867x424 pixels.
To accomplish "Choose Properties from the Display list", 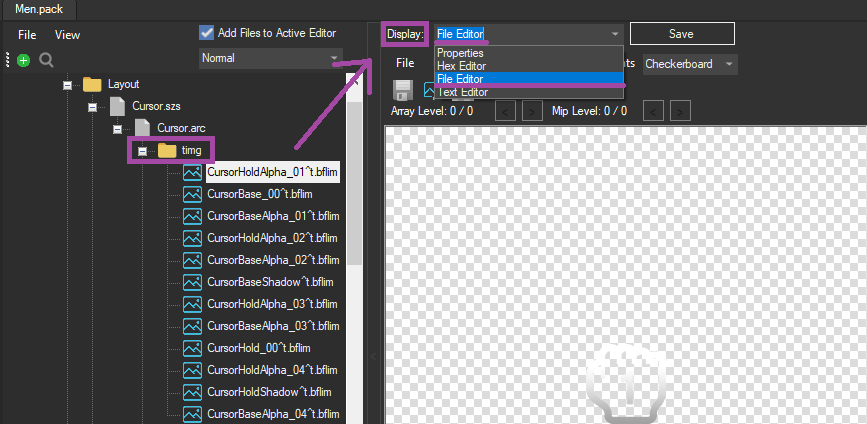I will pyautogui.click(x=461, y=53).
